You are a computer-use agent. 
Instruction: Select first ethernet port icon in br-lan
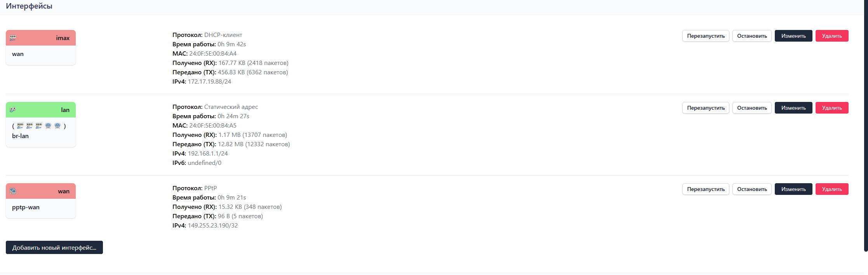[x=20, y=126]
